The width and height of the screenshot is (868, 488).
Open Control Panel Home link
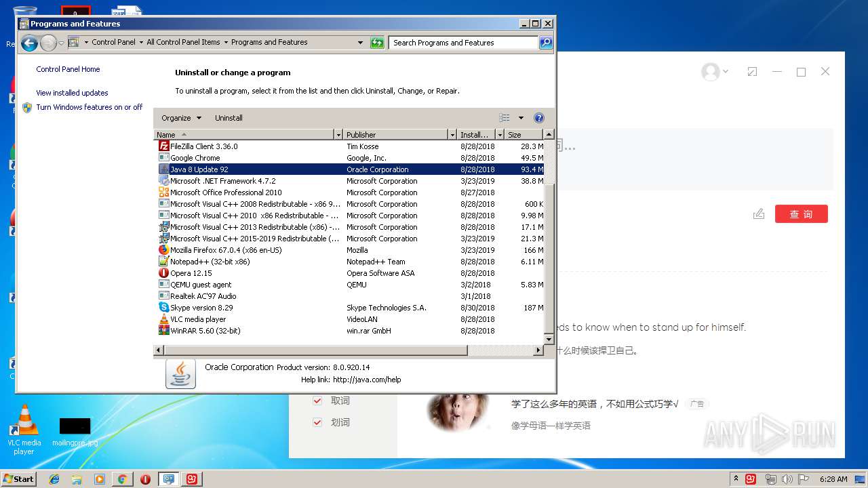[x=68, y=69]
